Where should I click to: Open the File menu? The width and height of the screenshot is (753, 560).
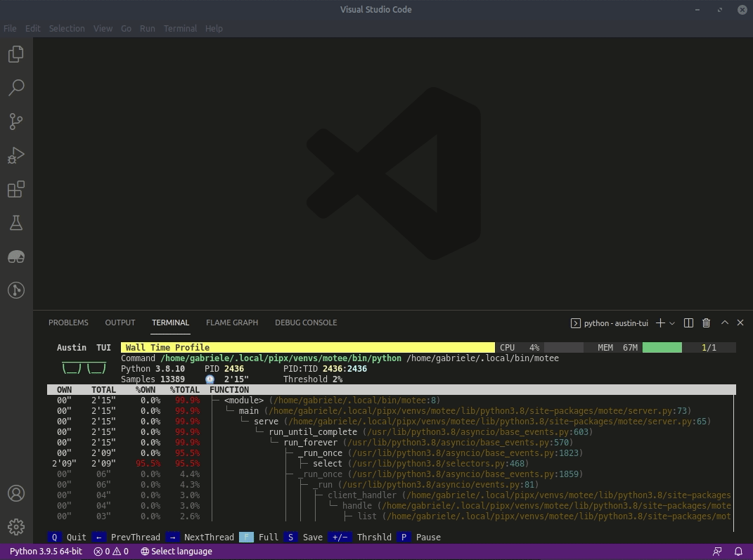(10, 28)
